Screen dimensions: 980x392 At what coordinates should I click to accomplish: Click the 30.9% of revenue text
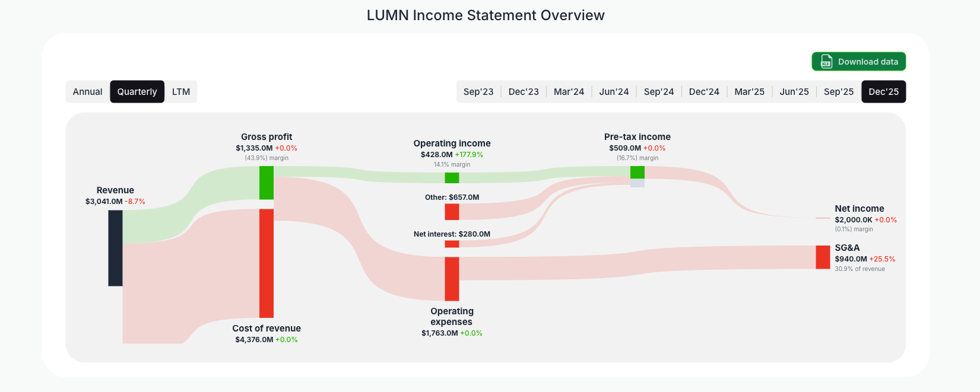click(860, 269)
